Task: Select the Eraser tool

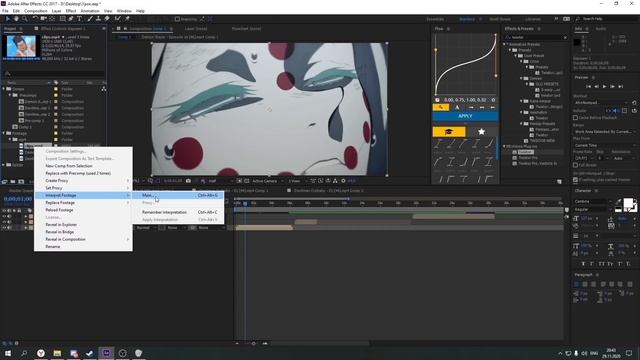Action: coord(107,19)
